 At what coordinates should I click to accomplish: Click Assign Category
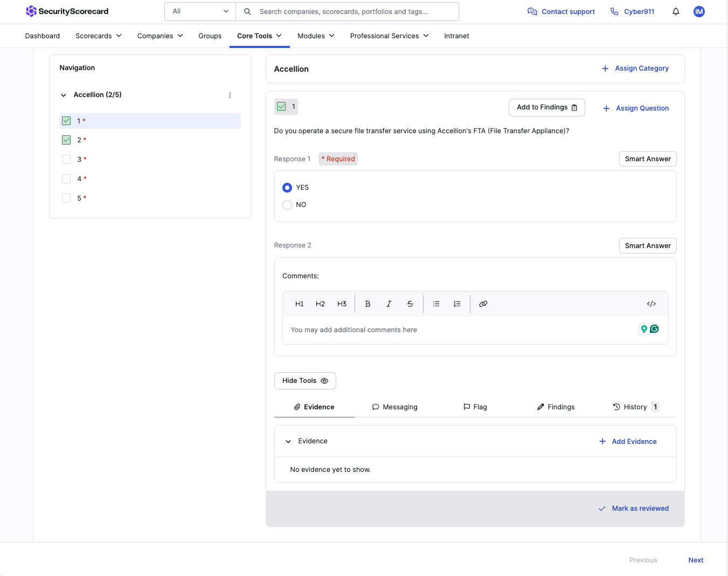tap(635, 68)
